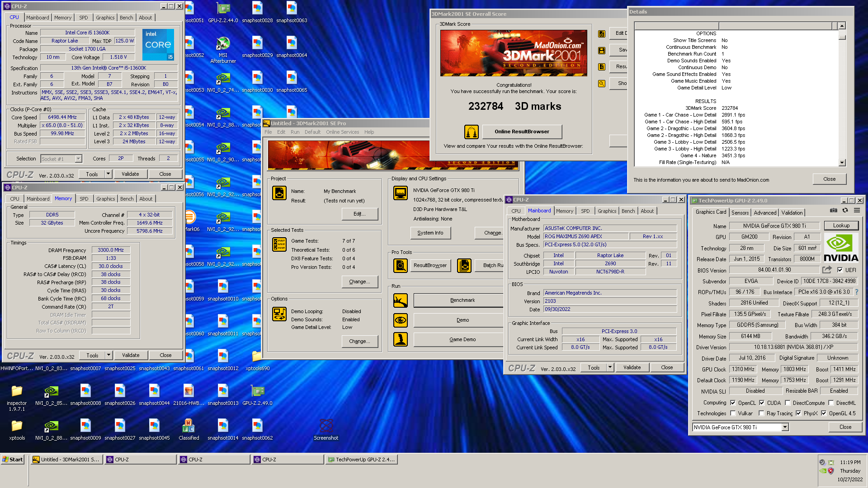Switch to Sensors tab in GPU-Z
The image size is (868, 488).
tap(740, 212)
